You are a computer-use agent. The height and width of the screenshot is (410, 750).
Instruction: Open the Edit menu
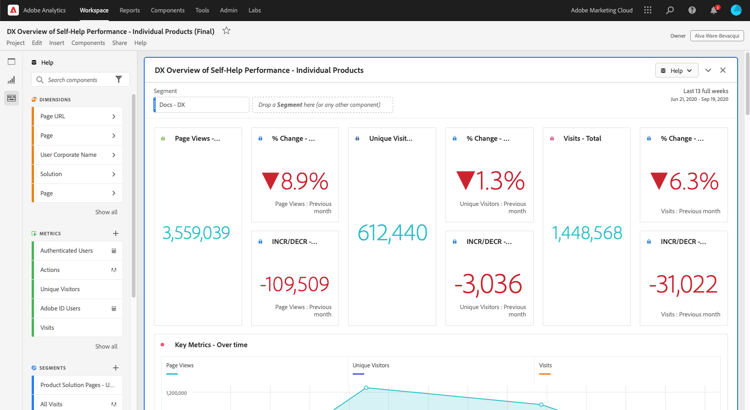click(x=37, y=43)
